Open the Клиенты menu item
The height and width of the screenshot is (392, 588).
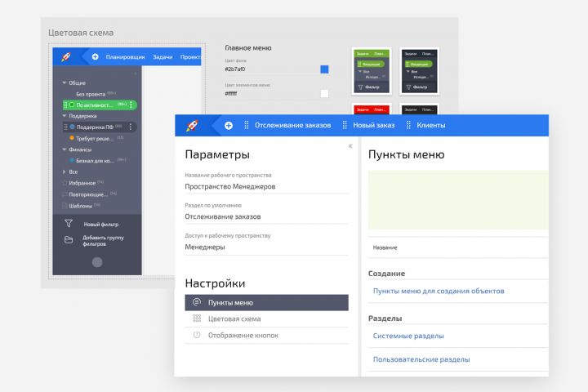click(x=431, y=125)
